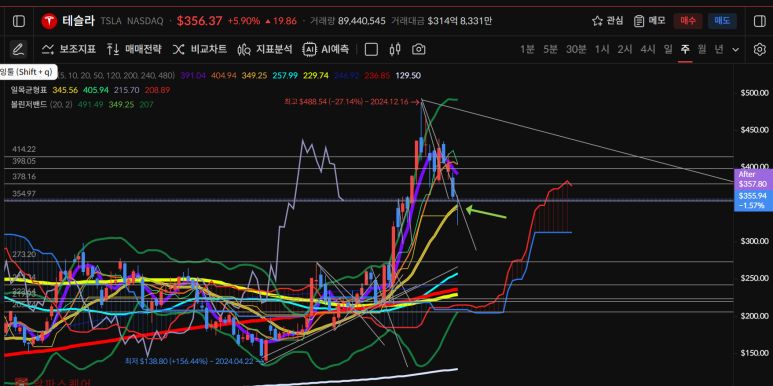Select the 주 weekly interval tab
This screenshot has height=386, width=773.
[685, 49]
